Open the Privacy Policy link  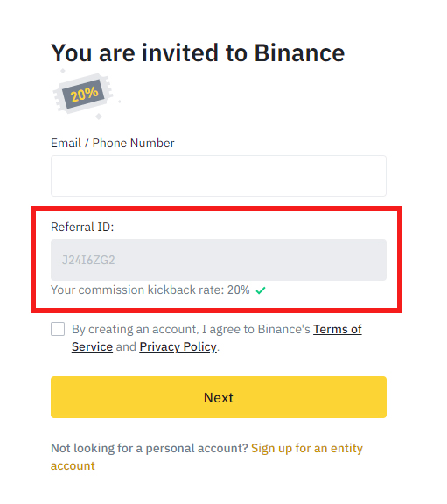coord(178,347)
